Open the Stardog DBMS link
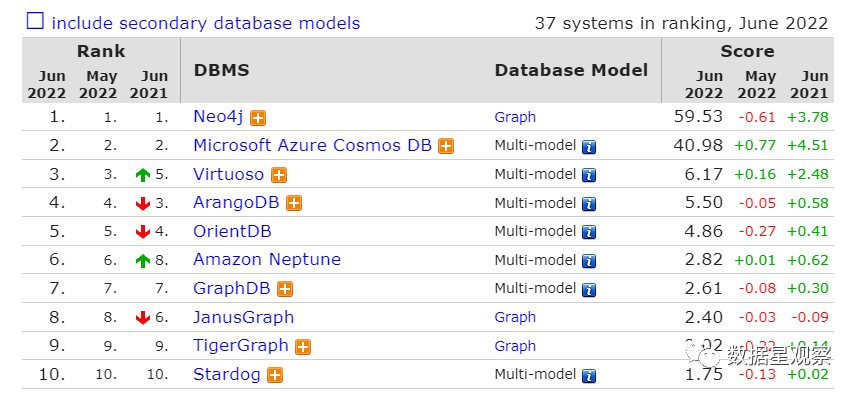The width and height of the screenshot is (859, 393). click(x=227, y=374)
